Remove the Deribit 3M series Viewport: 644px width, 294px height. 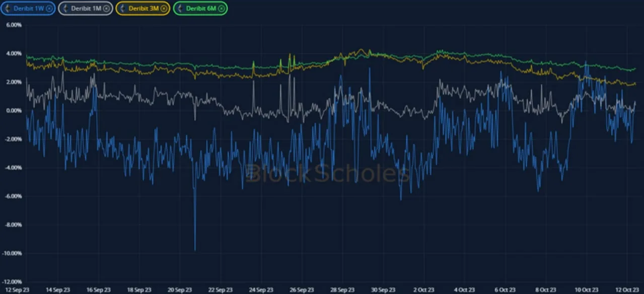164,9
